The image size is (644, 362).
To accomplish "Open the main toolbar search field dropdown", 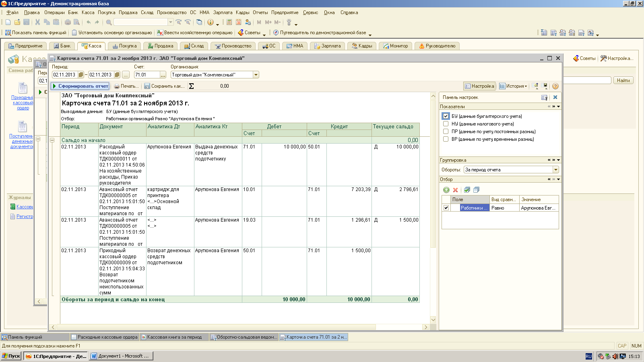I will [171, 22].
